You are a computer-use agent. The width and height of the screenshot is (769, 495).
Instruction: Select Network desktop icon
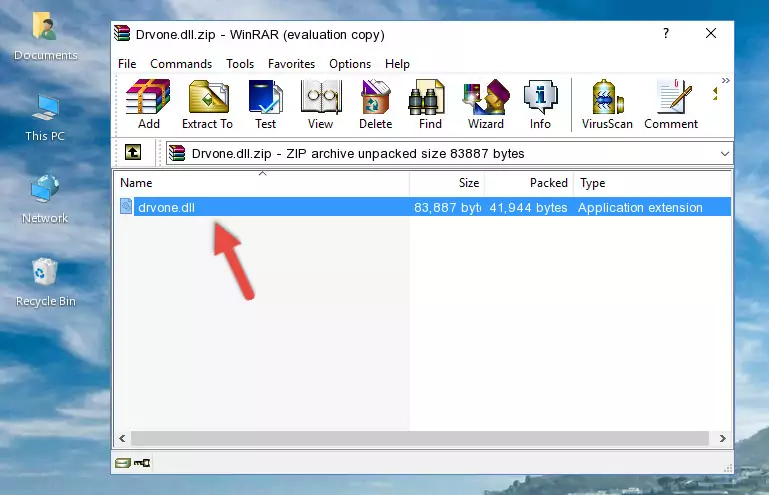(x=45, y=199)
